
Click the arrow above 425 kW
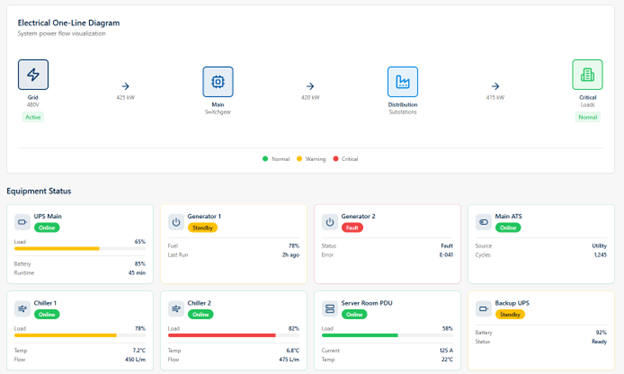click(x=125, y=86)
